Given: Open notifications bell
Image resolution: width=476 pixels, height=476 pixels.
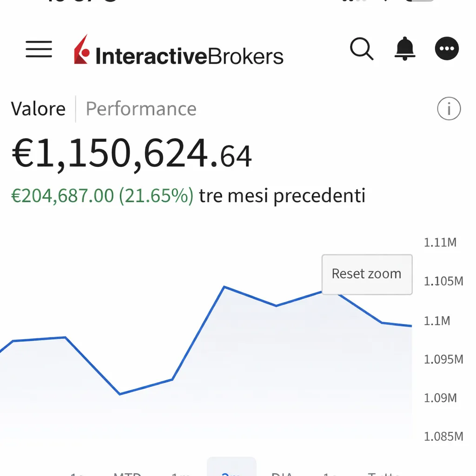Looking at the screenshot, I should 404,49.
